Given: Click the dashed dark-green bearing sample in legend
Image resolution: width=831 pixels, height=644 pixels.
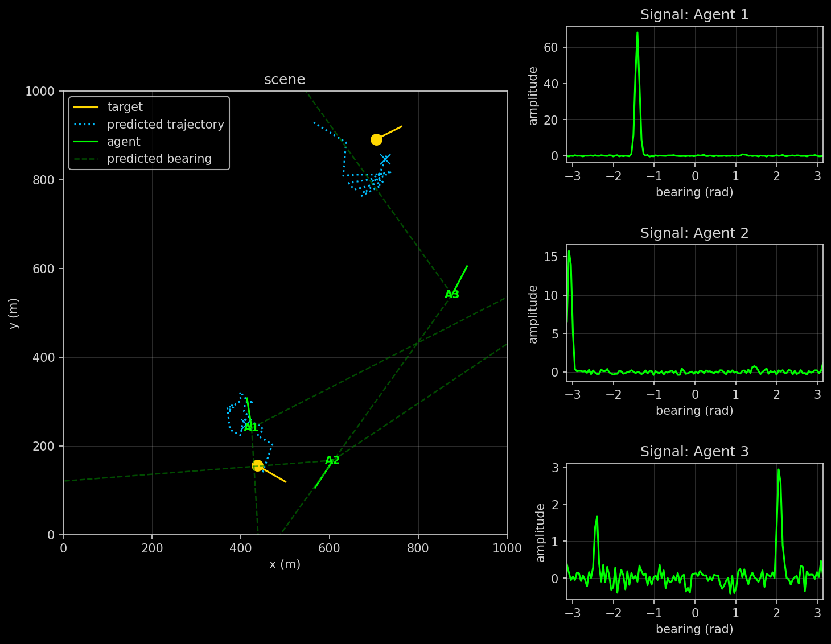Looking at the screenshot, I should pyautogui.click(x=86, y=159).
